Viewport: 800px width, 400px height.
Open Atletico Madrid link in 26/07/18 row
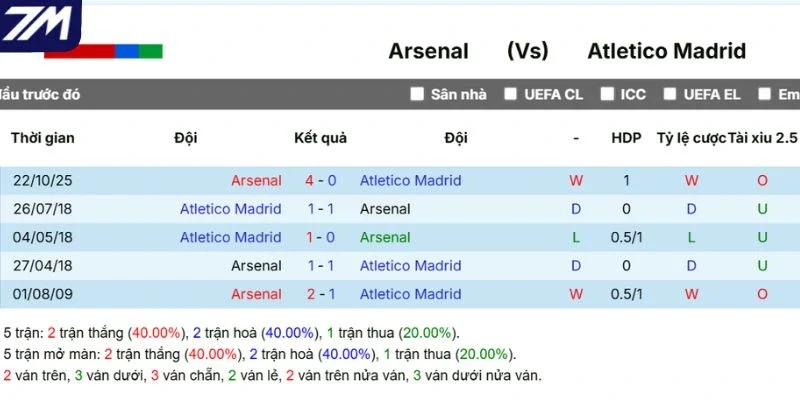231,209
